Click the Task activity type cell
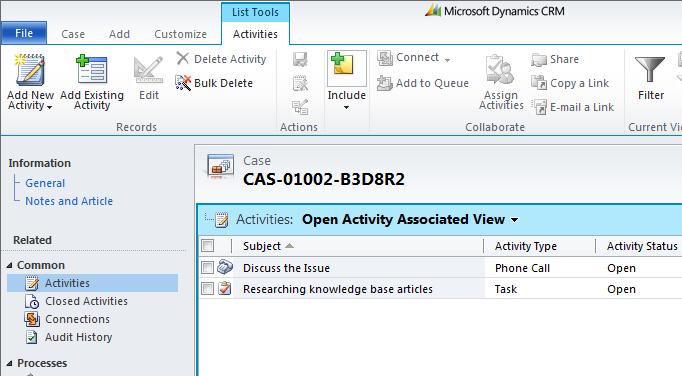Image resolution: width=682 pixels, height=376 pixels. (x=506, y=289)
